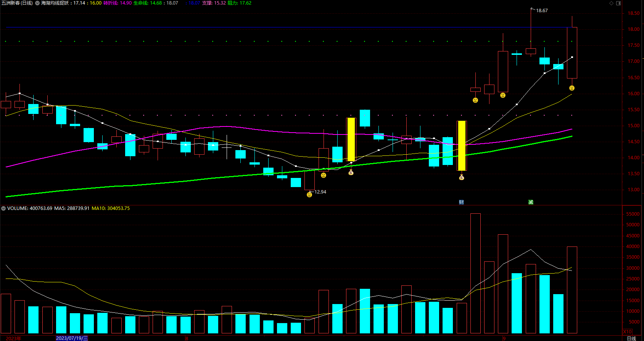644x341 pixels.
Task: Click the 20000 volume axis label
Action: (633, 290)
